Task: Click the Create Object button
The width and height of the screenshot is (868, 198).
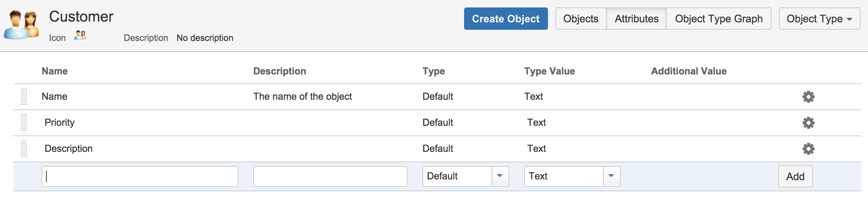Action: [506, 19]
